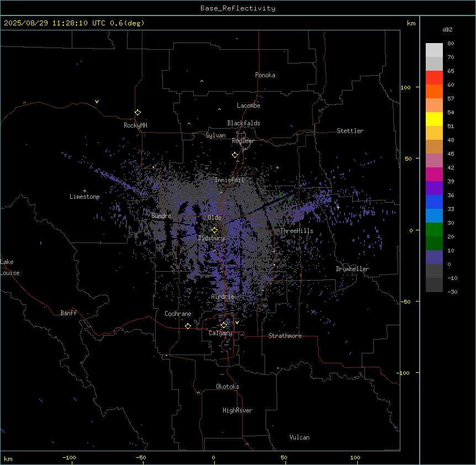Click the Okotoks label

(228, 387)
